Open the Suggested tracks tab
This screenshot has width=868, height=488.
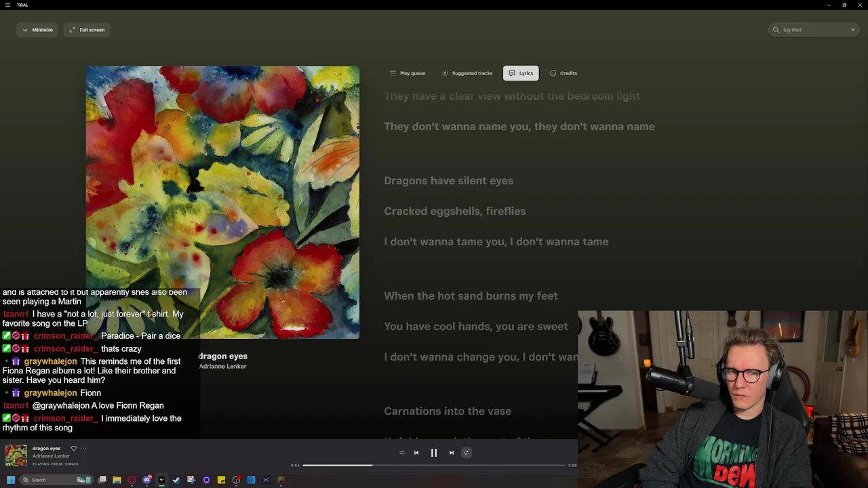tap(467, 73)
